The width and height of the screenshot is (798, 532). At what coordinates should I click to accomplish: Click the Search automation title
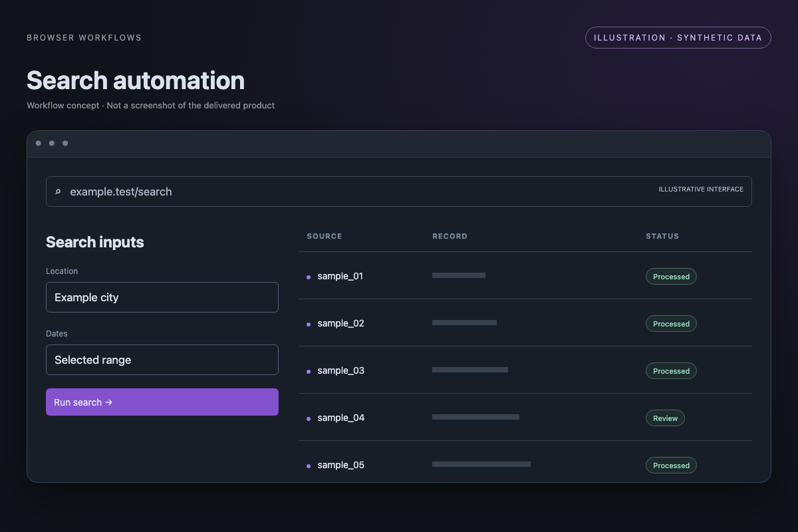(136, 80)
